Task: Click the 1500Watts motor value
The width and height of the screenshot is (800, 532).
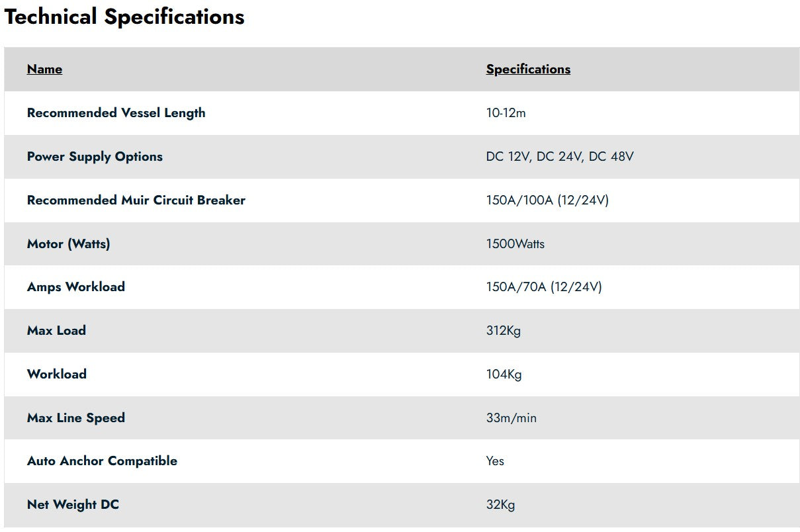Action: coord(515,244)
